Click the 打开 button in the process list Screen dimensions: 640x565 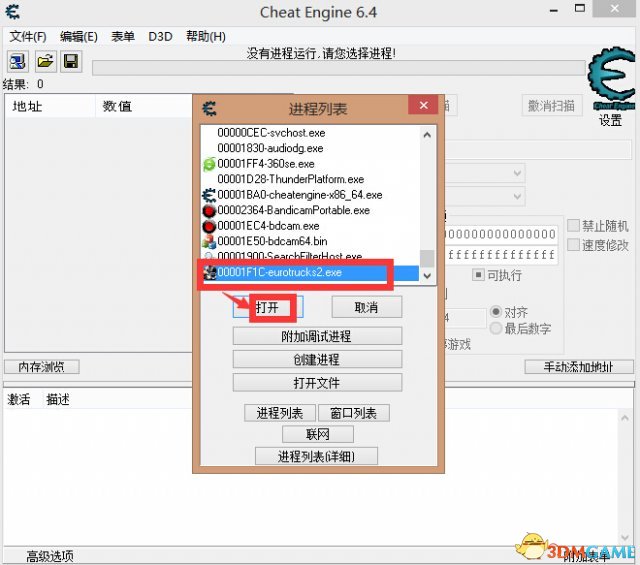tap(268, 307)
